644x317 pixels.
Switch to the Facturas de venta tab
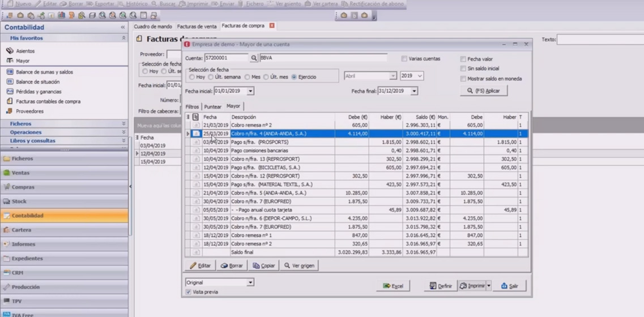197,27
